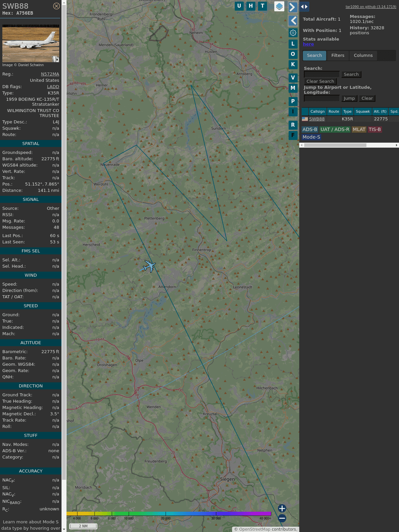
Task: Close the SWB88 aircraft info panel
Action: click(x=57, y=6)
